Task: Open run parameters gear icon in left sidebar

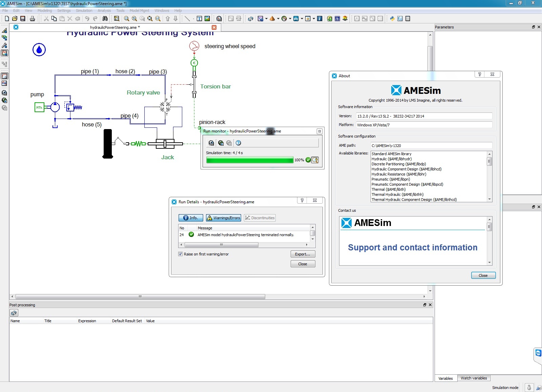Action: (4, 92)
